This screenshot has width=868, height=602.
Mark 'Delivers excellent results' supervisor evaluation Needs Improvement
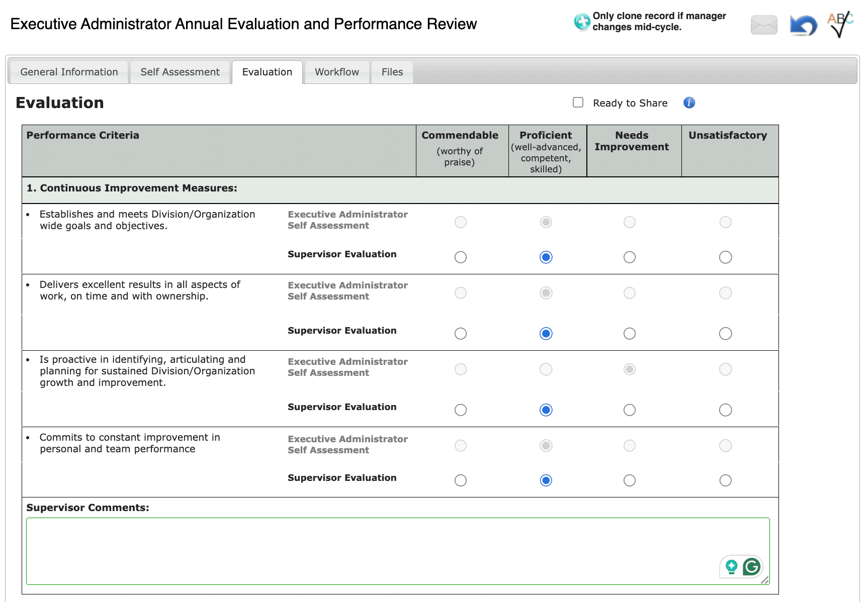pos(630,334)
